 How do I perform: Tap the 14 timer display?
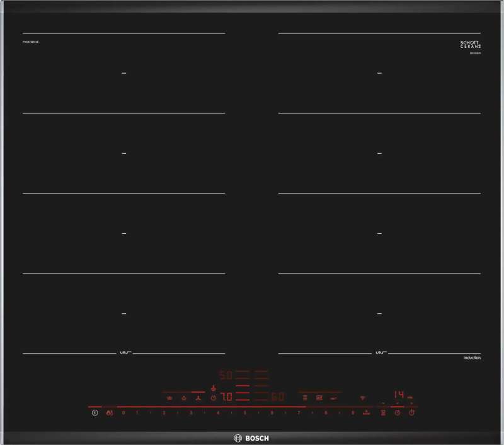(399, 395)
